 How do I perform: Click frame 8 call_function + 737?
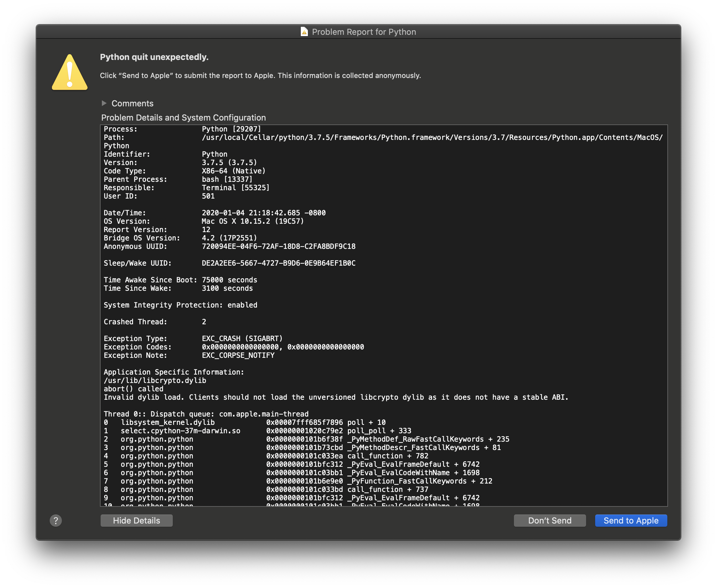[266, 489]
